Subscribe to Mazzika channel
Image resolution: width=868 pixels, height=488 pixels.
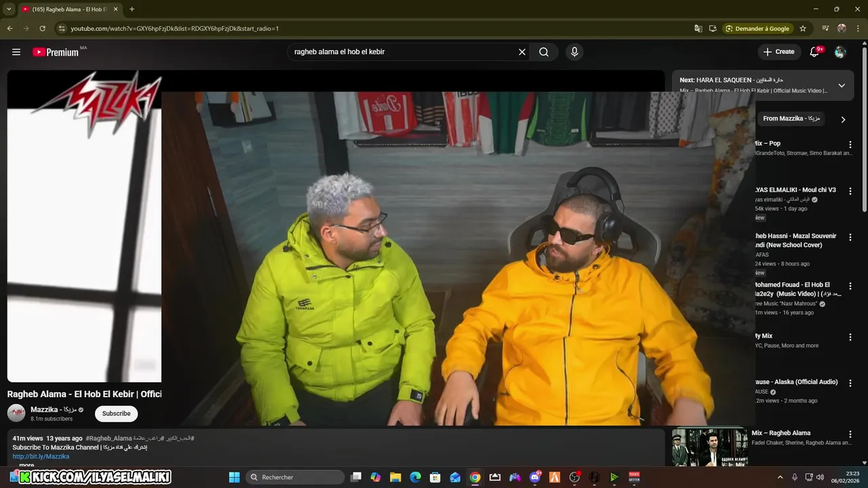[116, 413]
